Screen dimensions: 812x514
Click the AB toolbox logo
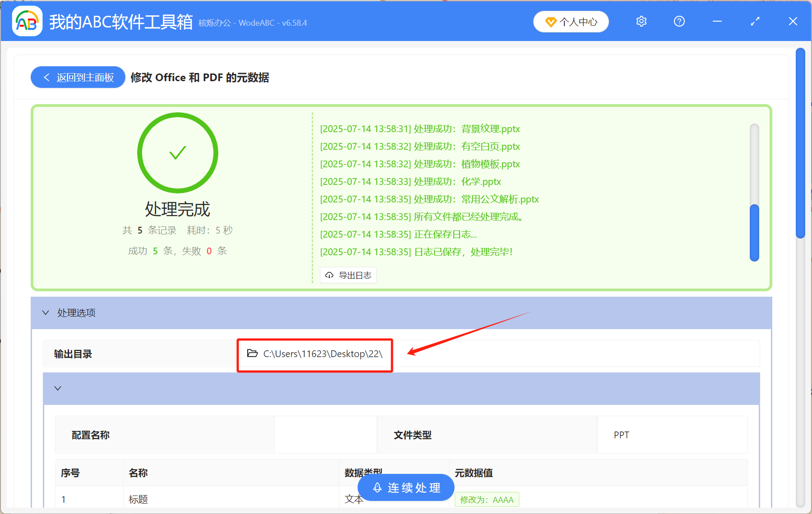click(x=27, y=21)
